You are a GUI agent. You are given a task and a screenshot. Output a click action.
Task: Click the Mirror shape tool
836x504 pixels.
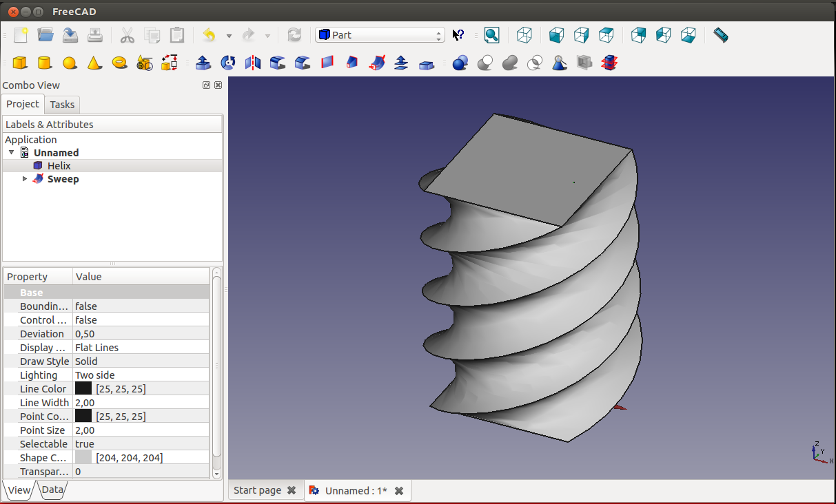pyautogui.click(x=253, y=63)
